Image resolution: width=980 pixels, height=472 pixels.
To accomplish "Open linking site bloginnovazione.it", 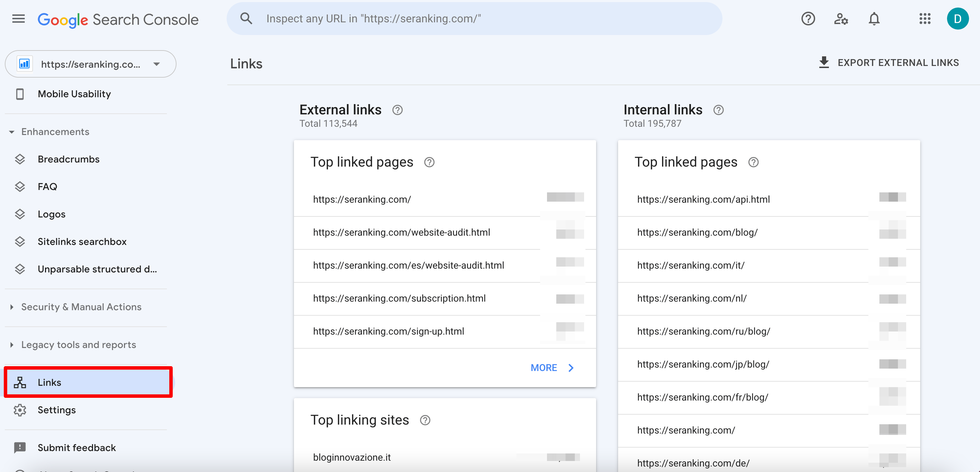I will (x=445, y=457).
